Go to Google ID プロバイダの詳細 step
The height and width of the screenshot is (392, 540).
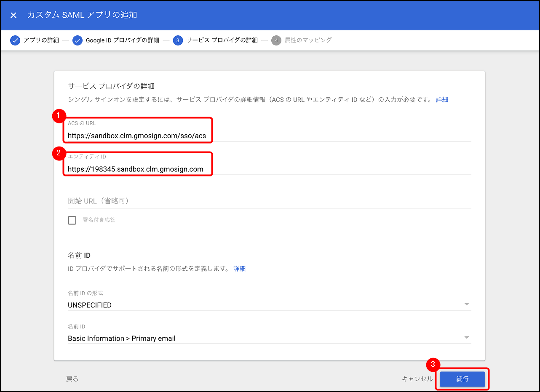pos(122,40)
